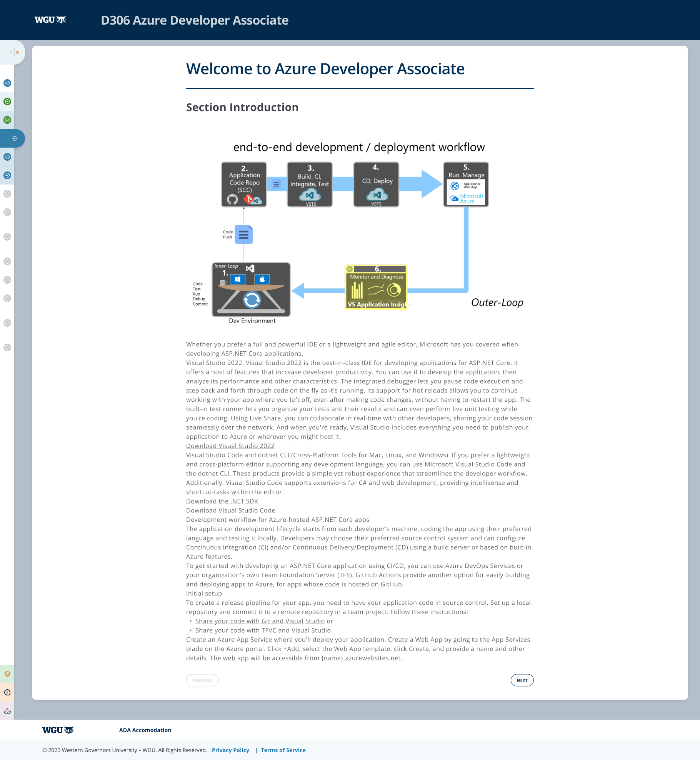
Task: Click the disabled PREVIOUS button
Action: (x=202, y=680)
